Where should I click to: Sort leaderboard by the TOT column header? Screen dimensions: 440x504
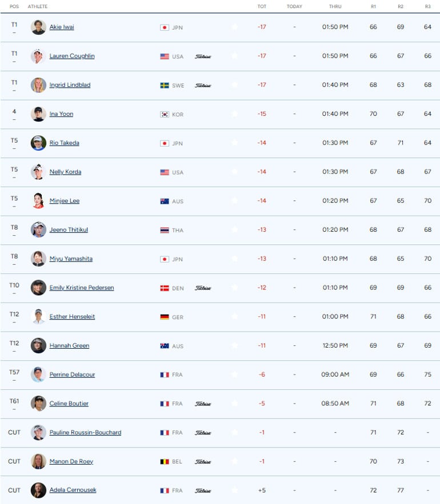(262, 6)
